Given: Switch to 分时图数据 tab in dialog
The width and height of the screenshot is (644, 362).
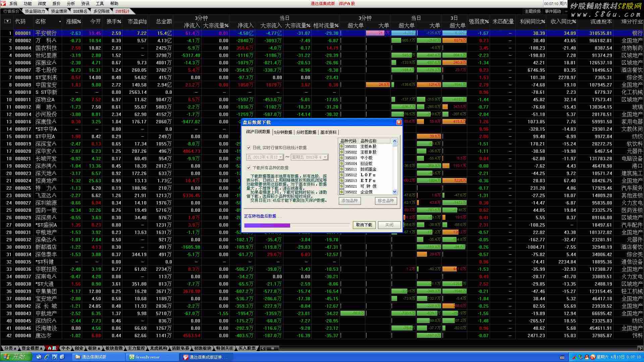Looking at the screenshot, I should (x=306, y=132).
